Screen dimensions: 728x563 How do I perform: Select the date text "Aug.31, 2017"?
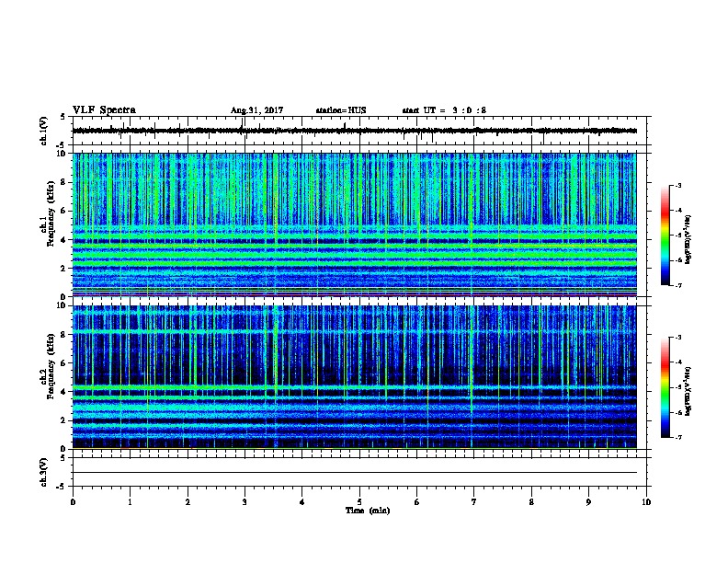pos(256,110)
